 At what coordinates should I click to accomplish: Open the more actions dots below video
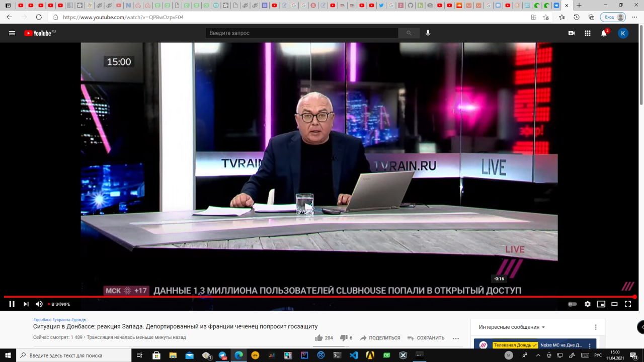click(x=456, y=338)
